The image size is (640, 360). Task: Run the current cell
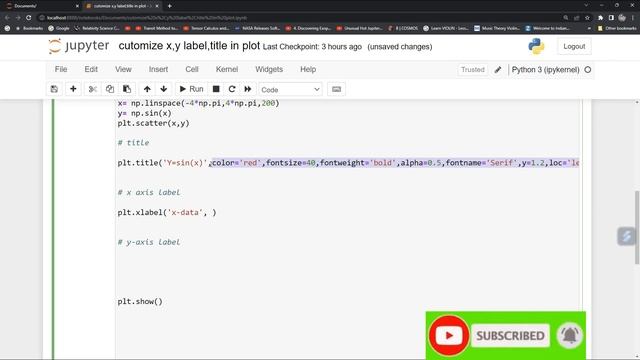click(x=191, y=89)
